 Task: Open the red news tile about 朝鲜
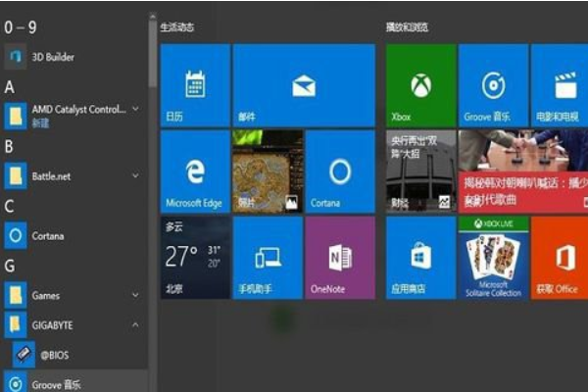[523, 171]
